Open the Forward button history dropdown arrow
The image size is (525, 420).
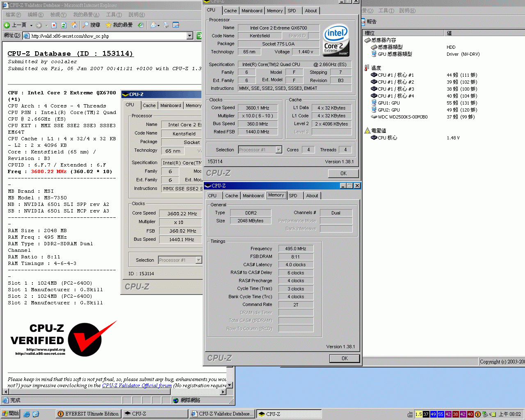click(46, 25)
